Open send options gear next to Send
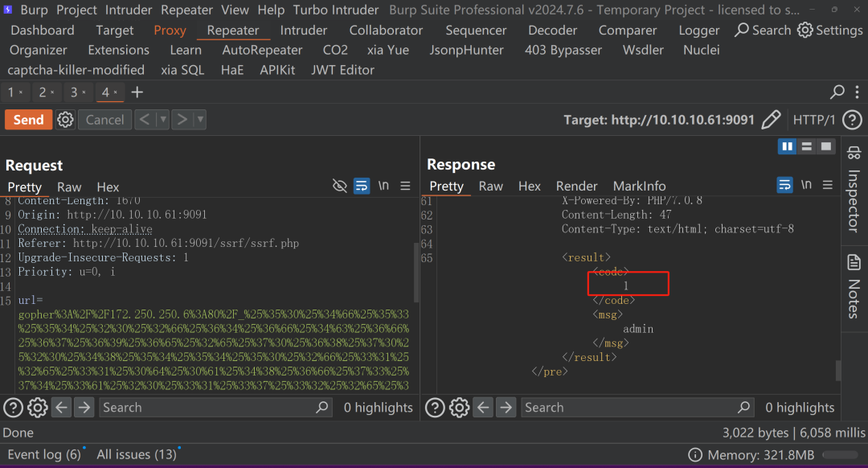 65,120
